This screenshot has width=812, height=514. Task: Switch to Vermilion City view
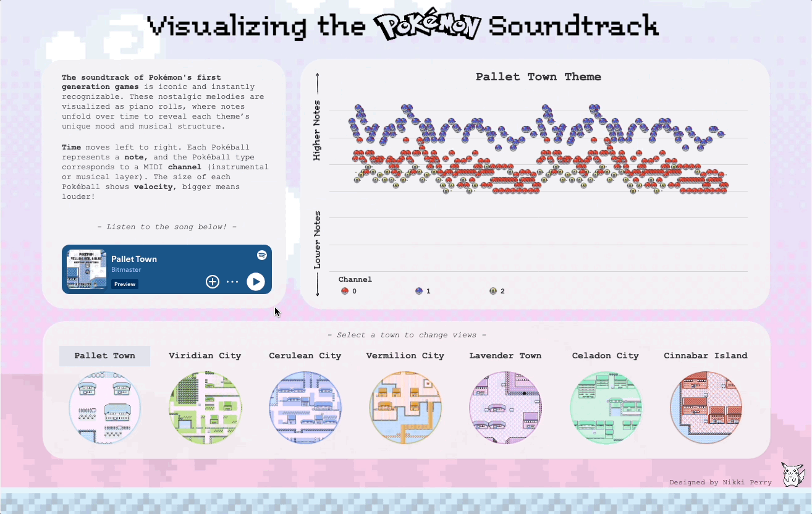405,356
